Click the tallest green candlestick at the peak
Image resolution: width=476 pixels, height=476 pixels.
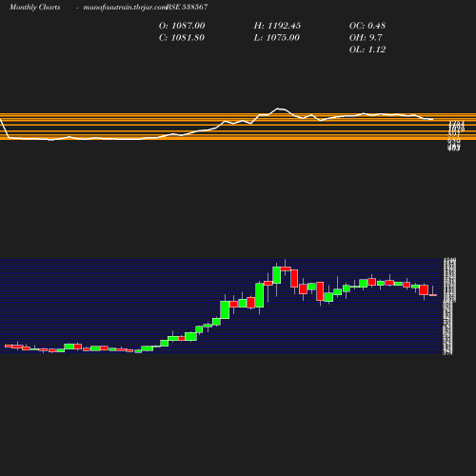pyautogui.click(x=277, y=275)
